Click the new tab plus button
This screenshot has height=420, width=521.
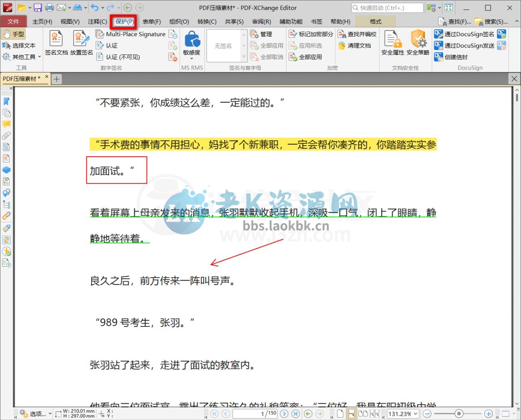click(x=57, y=79)
